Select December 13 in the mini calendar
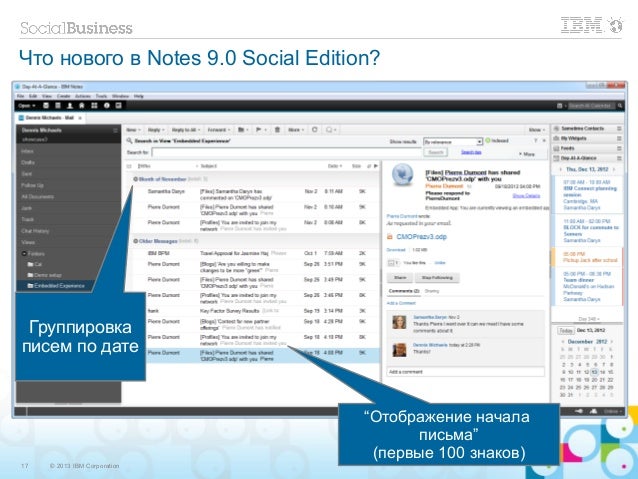The width and height of the screenshot is (638, 479). click(594, 372)
